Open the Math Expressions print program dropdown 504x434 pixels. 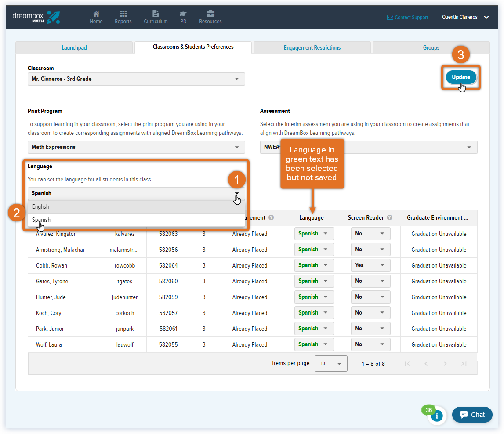(x=136, y=147)
